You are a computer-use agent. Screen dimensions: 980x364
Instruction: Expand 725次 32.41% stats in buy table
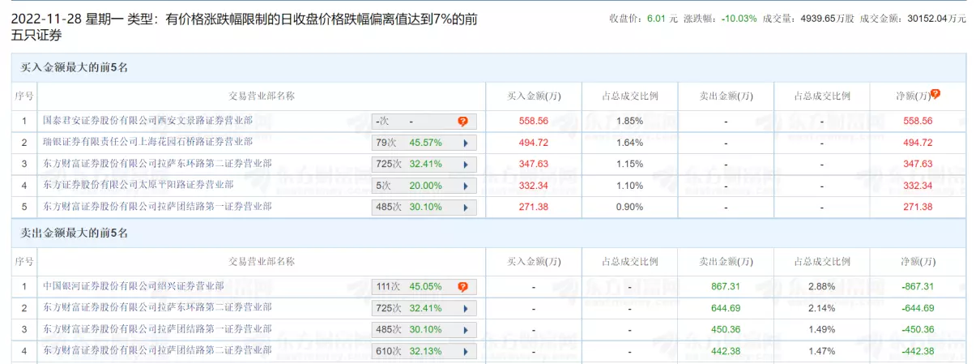(424, 165)
